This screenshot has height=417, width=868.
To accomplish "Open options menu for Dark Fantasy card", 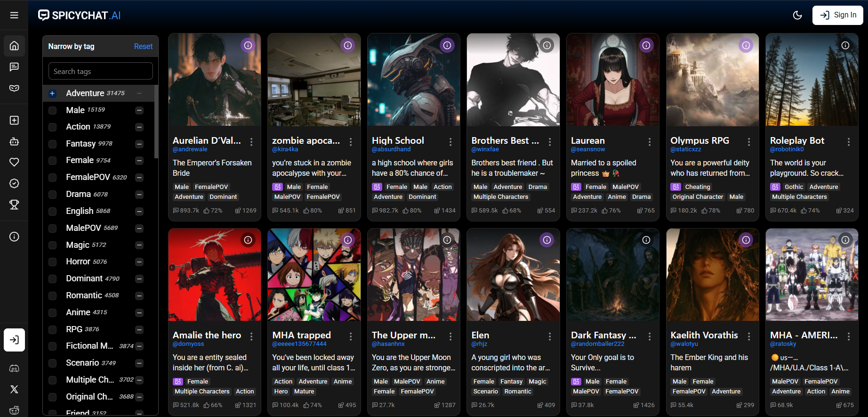I will (x=650, y=336).
